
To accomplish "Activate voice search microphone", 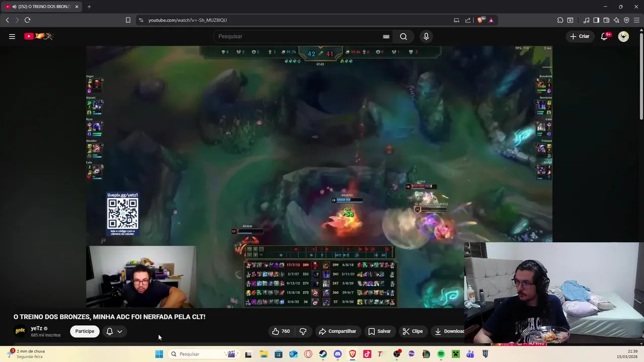I will [x=426, y=36].
